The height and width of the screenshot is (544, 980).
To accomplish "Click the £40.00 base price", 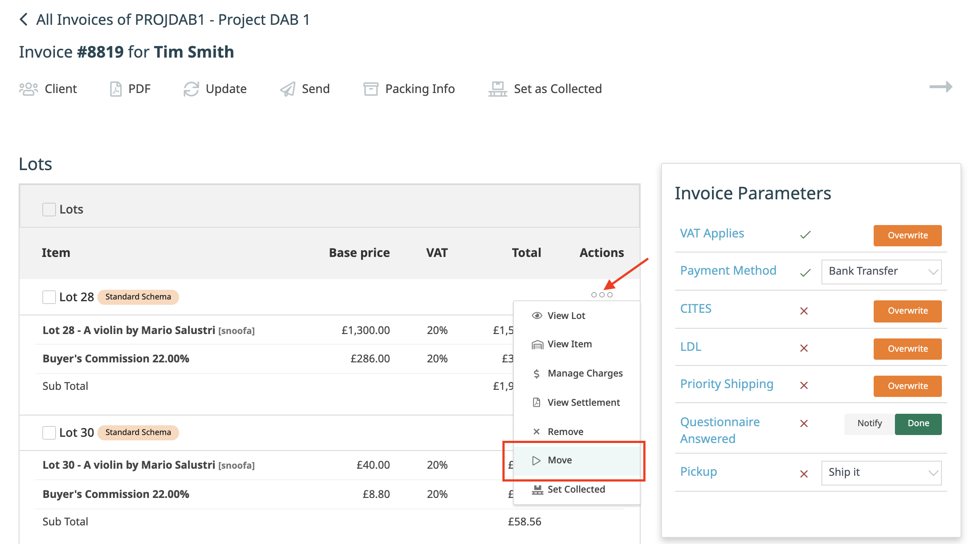I will (x=373, y=465).
